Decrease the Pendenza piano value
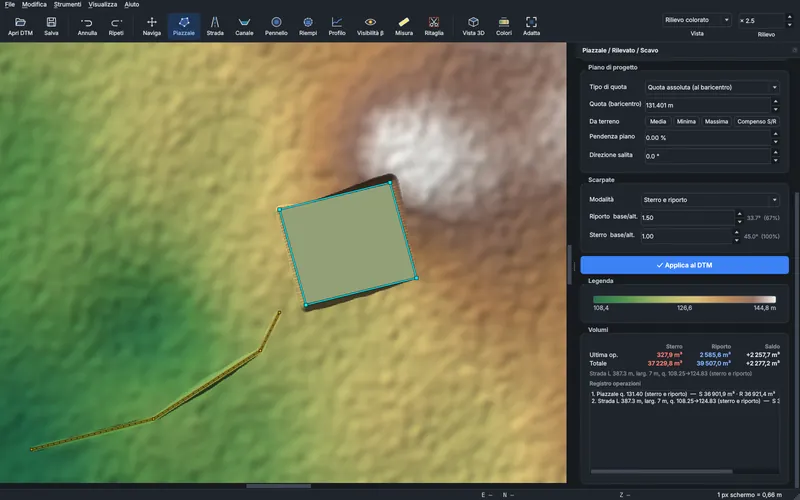Viewport: 800px width, 500px height. tap(776, 141)
